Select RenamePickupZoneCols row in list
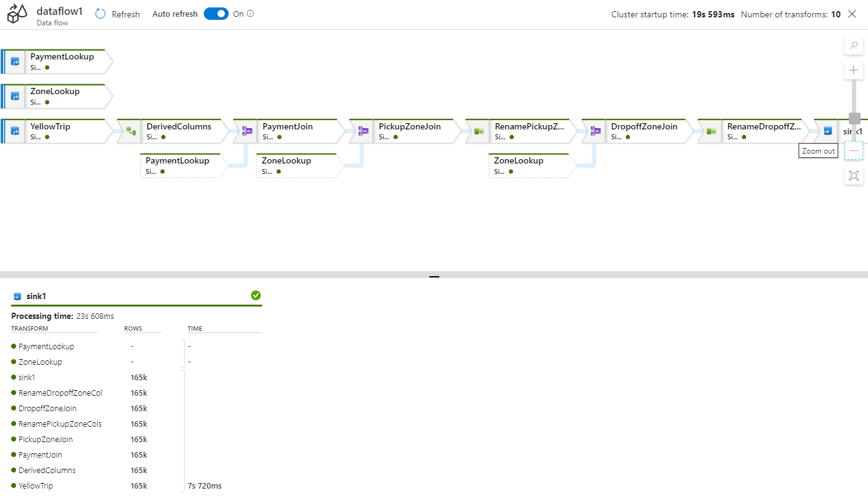868x496 pixels. (x=56, y=424)
